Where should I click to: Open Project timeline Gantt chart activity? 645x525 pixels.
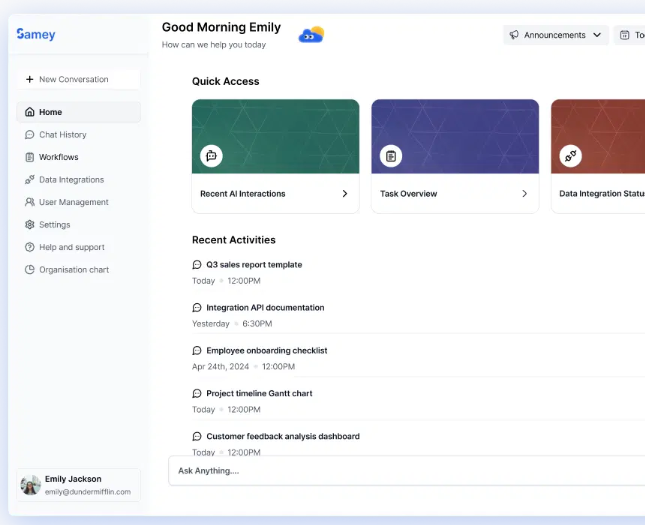(x=259, y=393)
